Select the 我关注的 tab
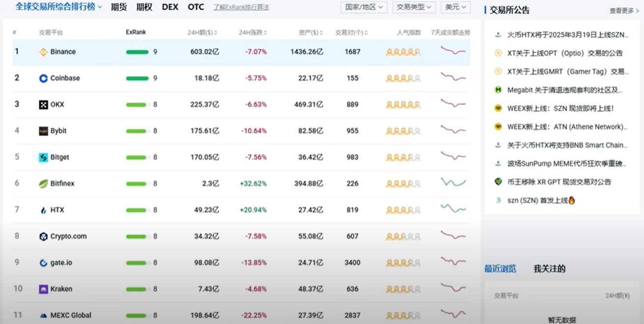 (550, 269)
